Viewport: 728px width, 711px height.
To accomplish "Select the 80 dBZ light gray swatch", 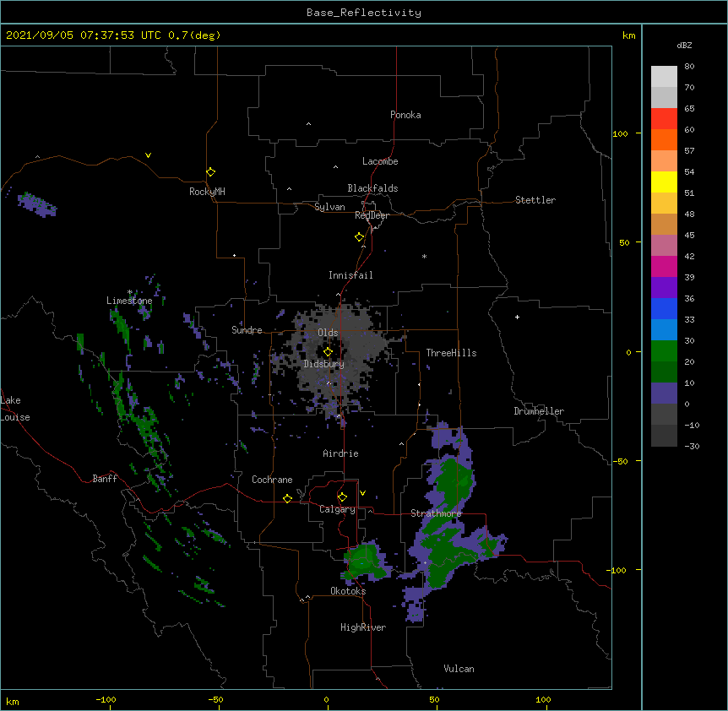I will [664, 77].
